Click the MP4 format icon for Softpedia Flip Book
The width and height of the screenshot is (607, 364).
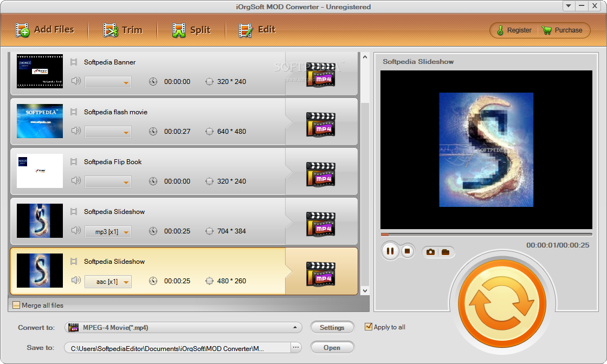320,174
